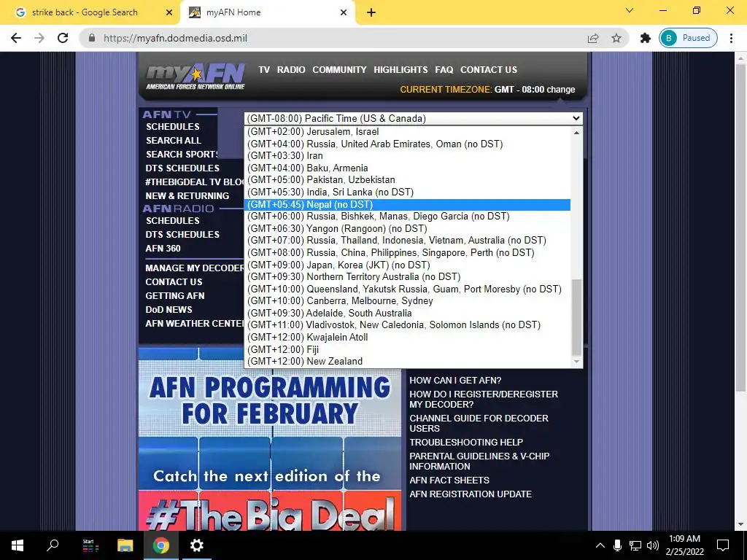
Task: Open the FAQ menu item
Action: pos(444,69)
